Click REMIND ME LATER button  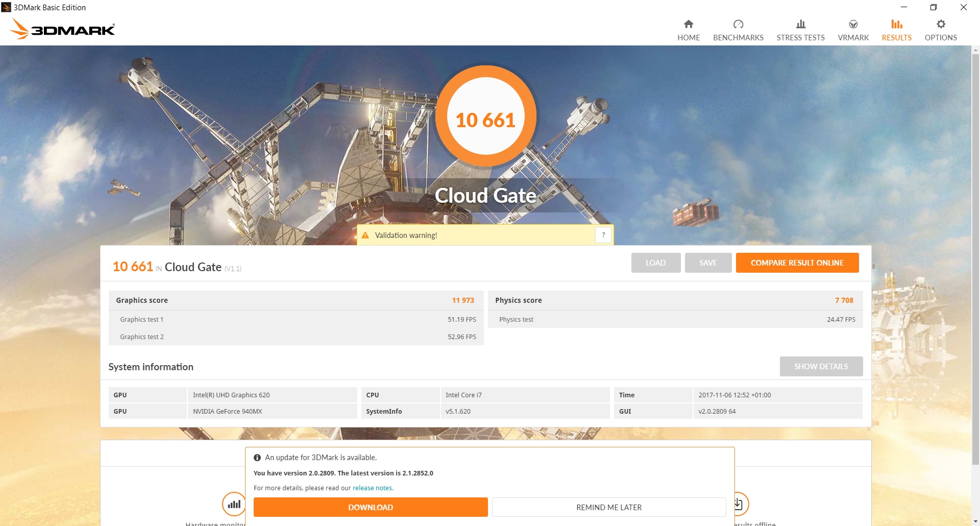point(609,507)
